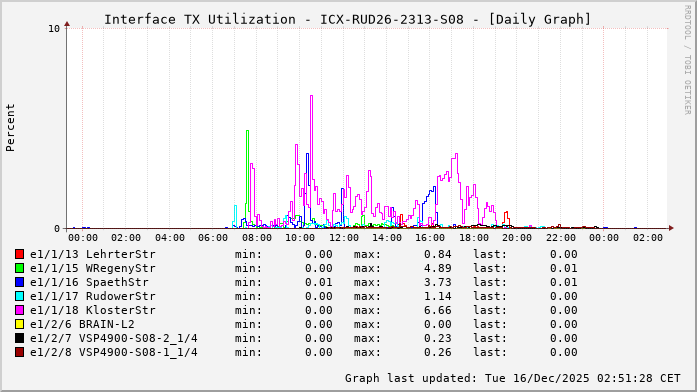Select the 'e1/1/18 KlosterStr' legend label

92,310
